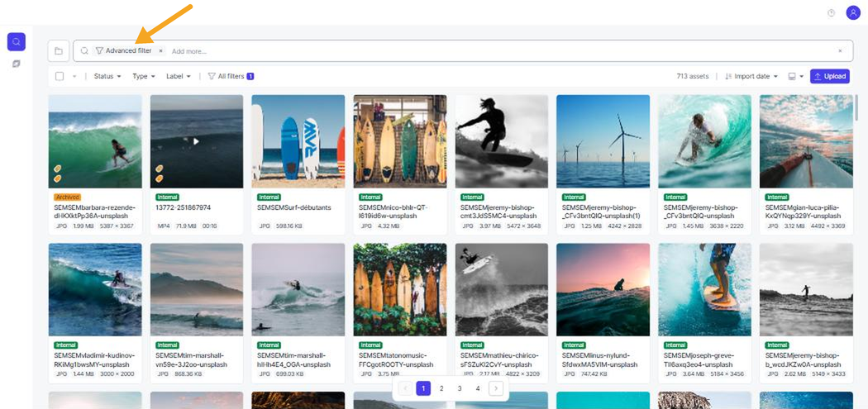Open the barbara-rezende surfer wave thumbnail
This screenshot has height=409, width=868.
click(x=95, y=141)
